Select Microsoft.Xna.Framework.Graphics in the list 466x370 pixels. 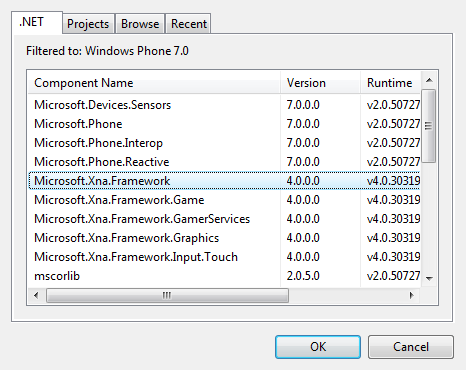(224, 238)
